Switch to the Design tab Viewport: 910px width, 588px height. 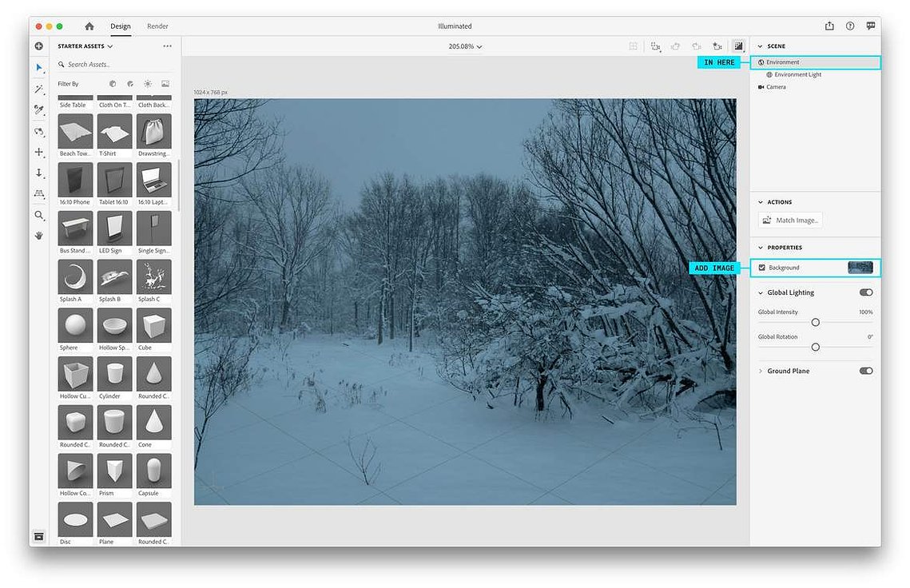[121, 26]
